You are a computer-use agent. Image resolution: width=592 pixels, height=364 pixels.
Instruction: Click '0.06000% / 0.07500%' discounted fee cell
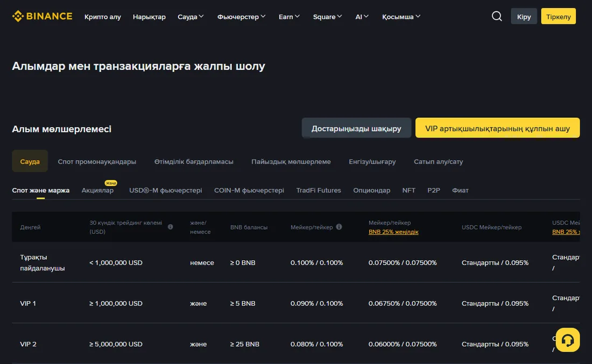pyautogui.click(x=403, y=344)
